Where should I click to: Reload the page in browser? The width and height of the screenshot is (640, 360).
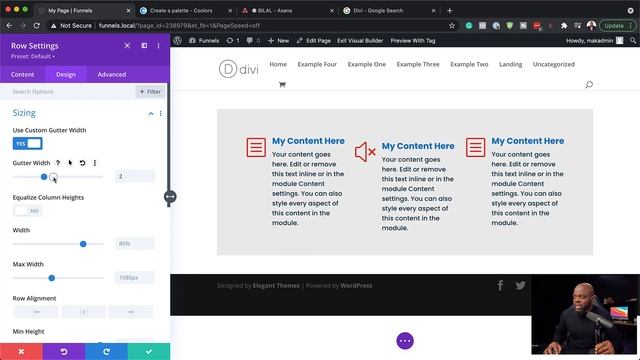(x=36, y=26)
